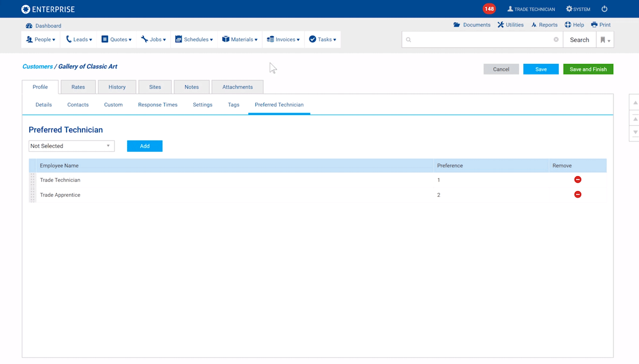Switch to the Attachments tab
The width and height of the screenshot is (639, 364).
(237, 87)
